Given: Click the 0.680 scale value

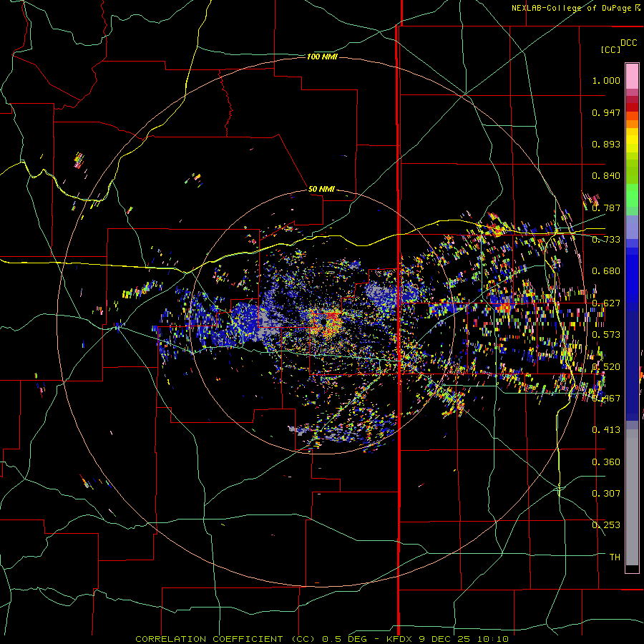Looking at the screenshot, I should coord(606,271).
